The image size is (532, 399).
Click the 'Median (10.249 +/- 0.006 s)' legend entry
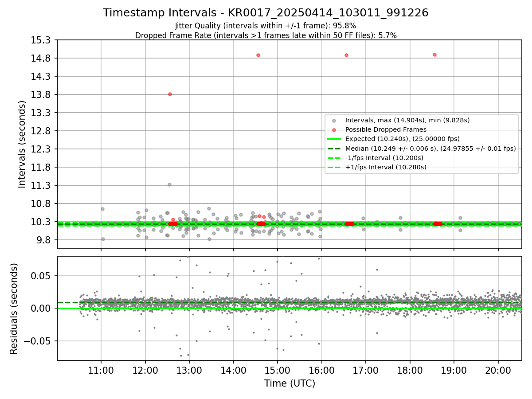point(430,149)
